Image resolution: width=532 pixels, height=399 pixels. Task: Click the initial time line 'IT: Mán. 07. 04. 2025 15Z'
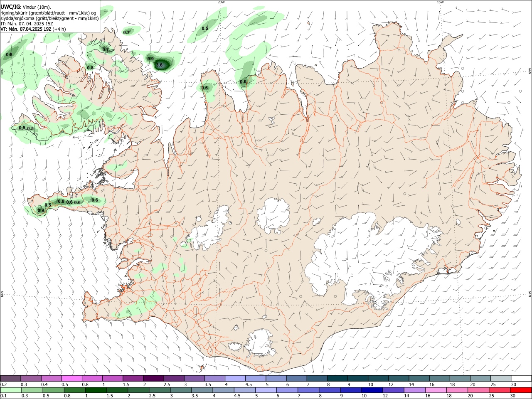tap(27, 24)
